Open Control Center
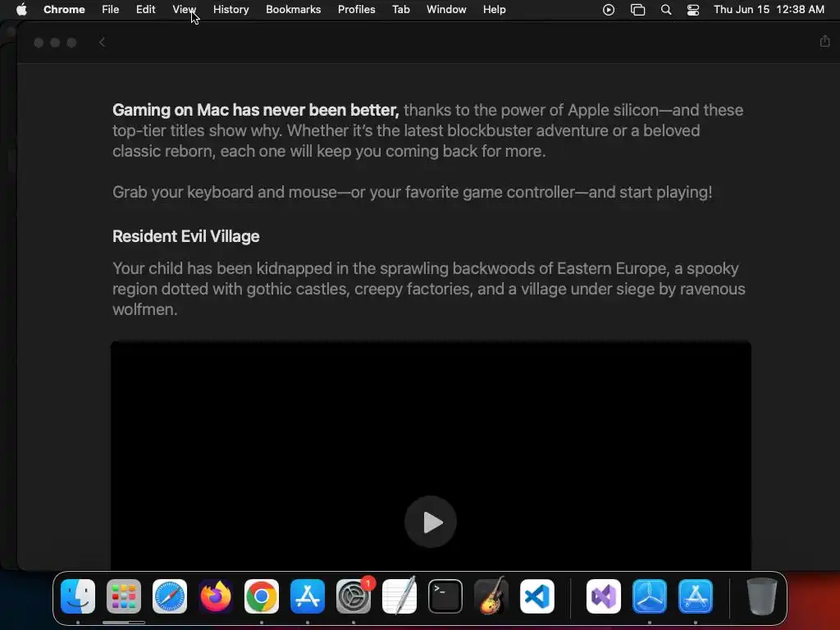Image resolution: width=840 pixels, height=630 pixels. tap(693, 10)
